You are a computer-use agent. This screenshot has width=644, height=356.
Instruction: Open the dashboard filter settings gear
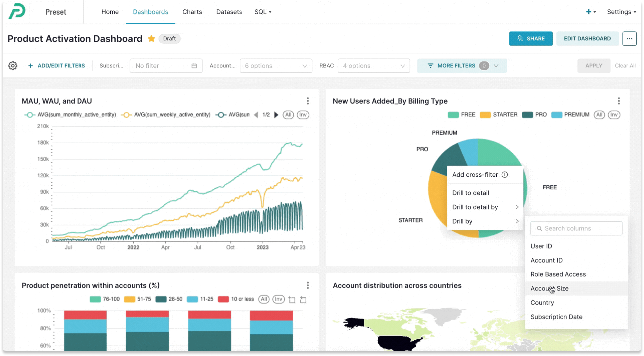(x=12, y=66)
